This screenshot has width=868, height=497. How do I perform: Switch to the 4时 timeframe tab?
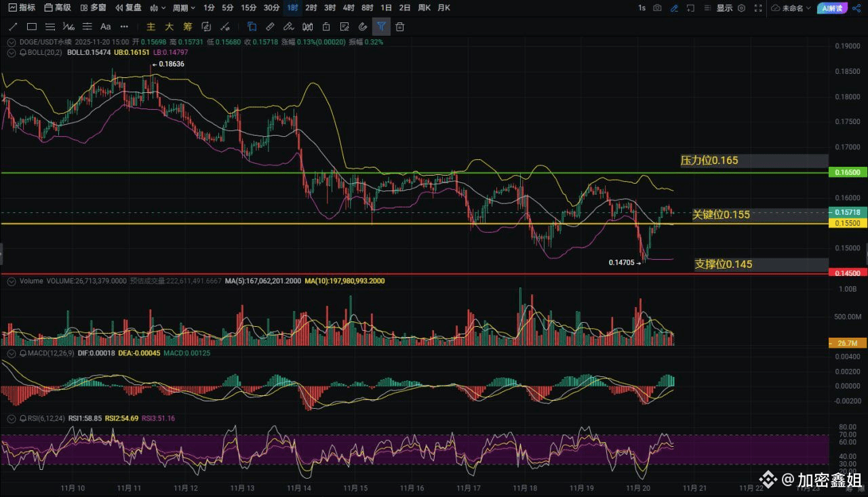coord(349,8)
